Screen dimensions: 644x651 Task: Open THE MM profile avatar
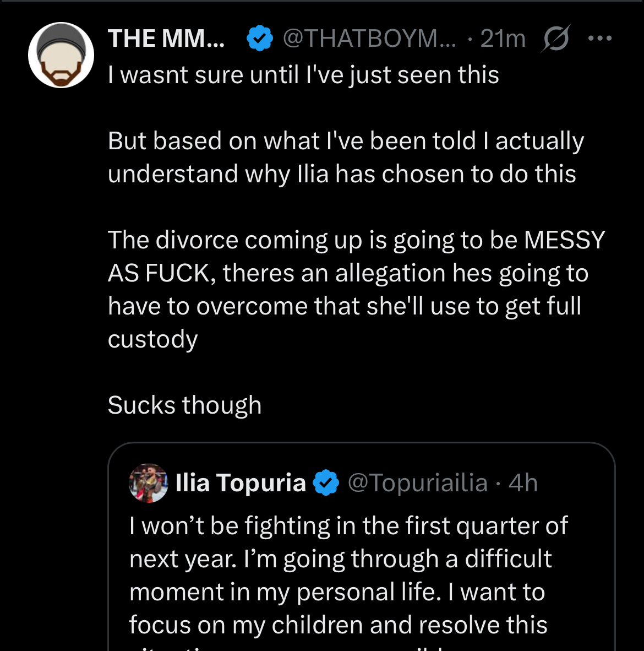click(x=61, y=55)
